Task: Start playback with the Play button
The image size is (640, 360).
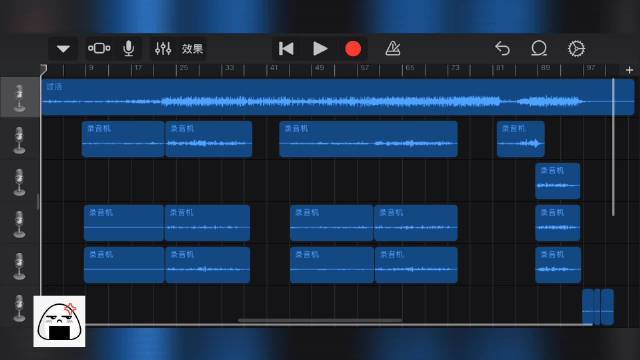Action: (320, 49)
